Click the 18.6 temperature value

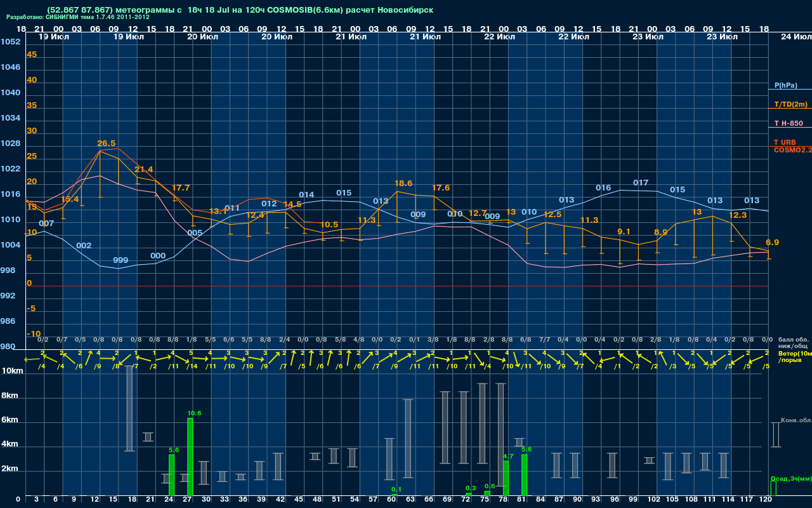403,184
